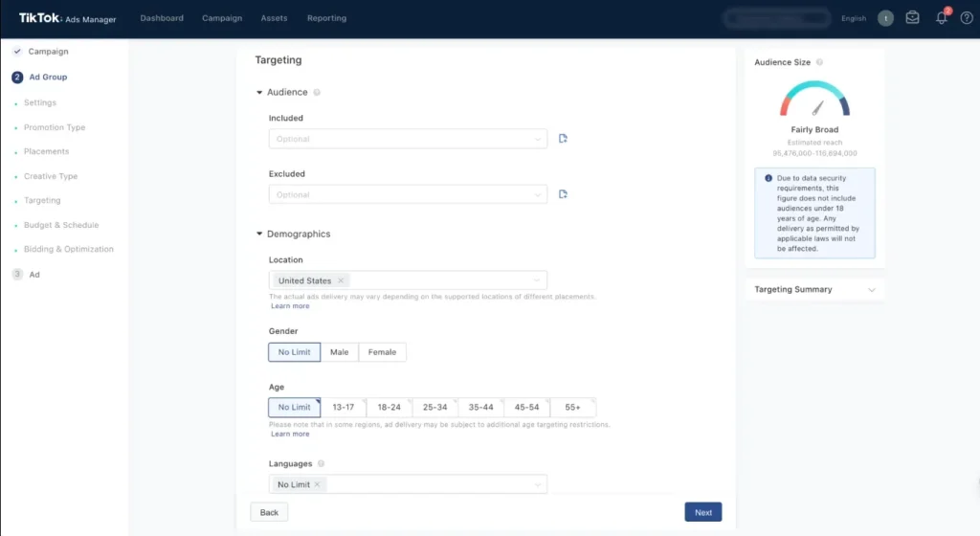This screenshot has height=536, width=980.
Task: Go to Bidding & Optimization in sidebar
Action: (69, 249)
